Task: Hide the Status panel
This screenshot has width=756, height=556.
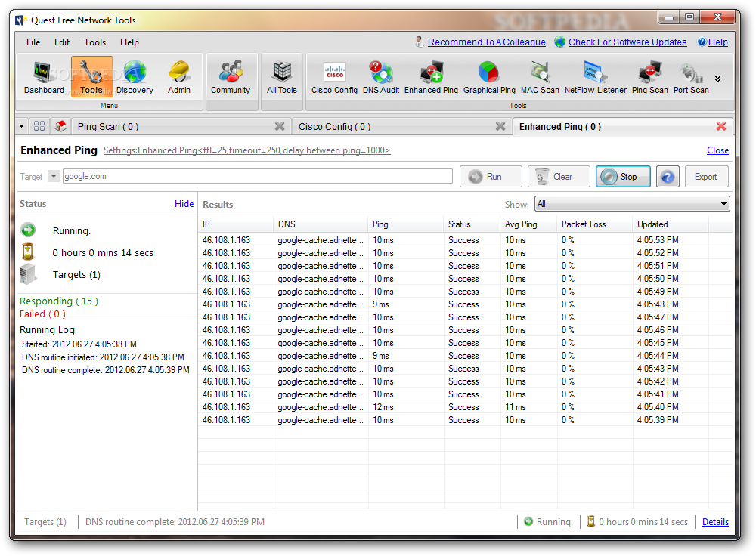Action: [184, 204]
